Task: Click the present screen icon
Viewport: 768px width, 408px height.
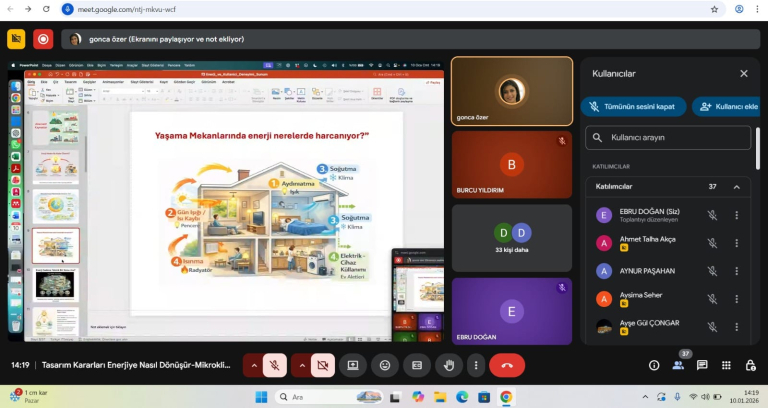Action: pos(353,365)
